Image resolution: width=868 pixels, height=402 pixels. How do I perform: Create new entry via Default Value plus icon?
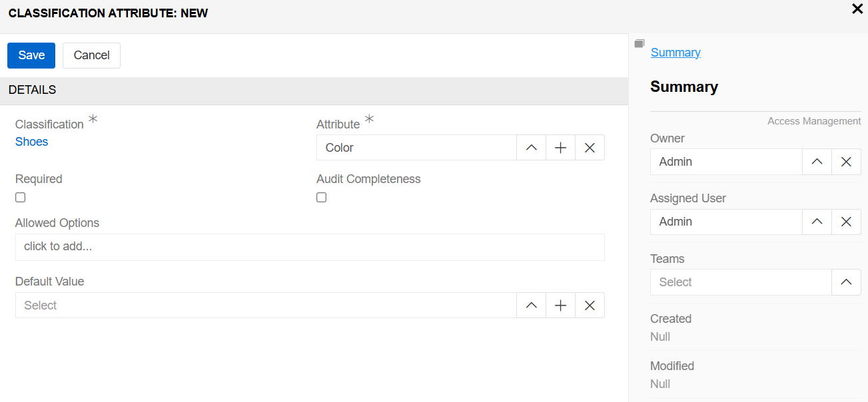pyautogui.click(x=560, y=305)
